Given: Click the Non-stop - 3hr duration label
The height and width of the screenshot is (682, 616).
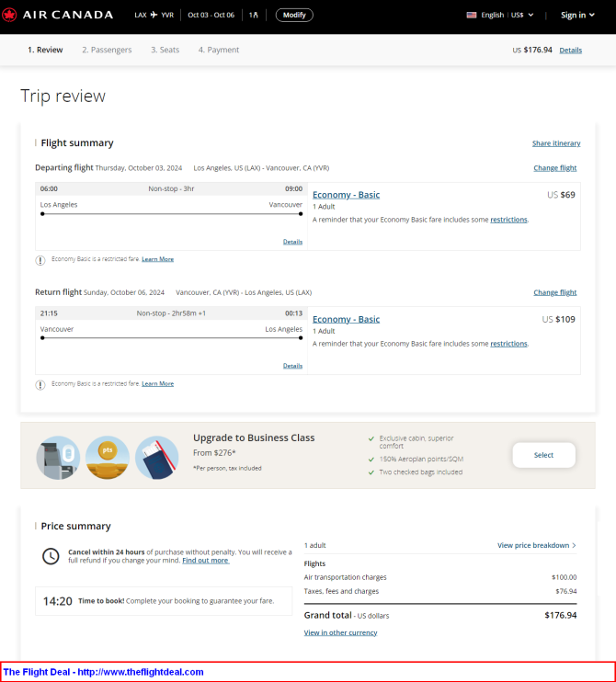Looking at the screenshot, I should 171,188.
